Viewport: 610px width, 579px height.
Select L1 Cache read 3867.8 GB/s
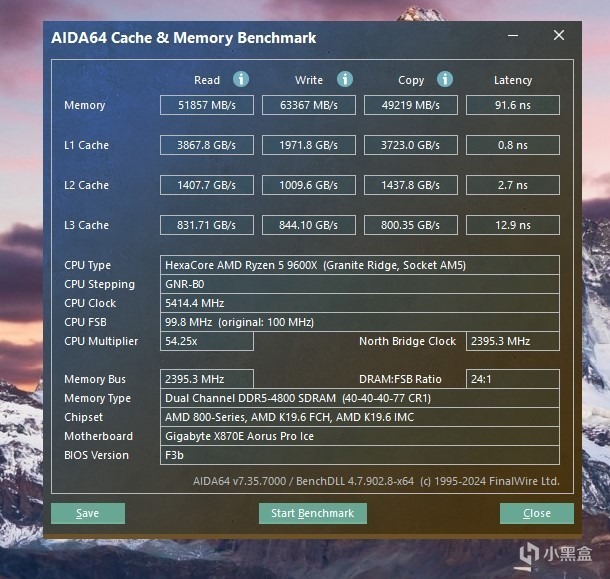click(207, 145)
